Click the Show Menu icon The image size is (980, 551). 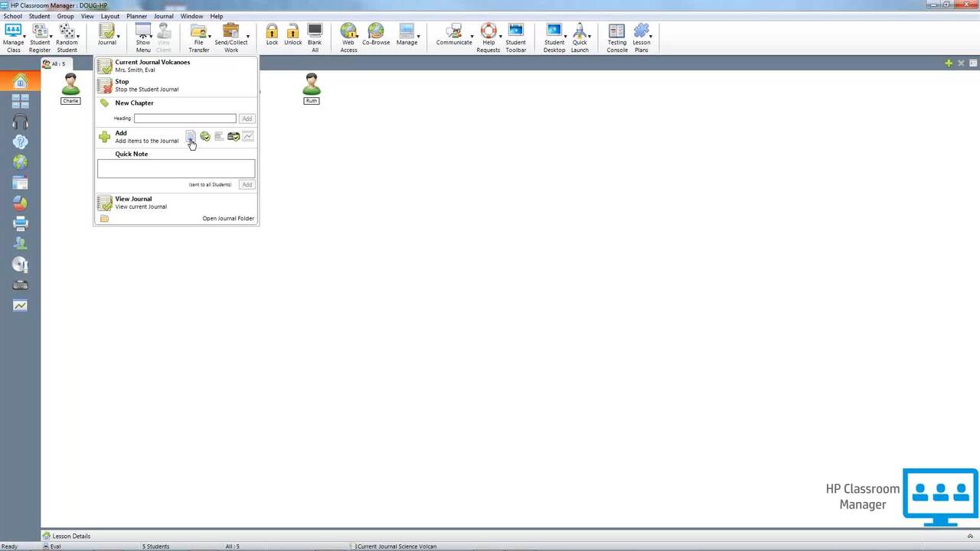[143, 37]
